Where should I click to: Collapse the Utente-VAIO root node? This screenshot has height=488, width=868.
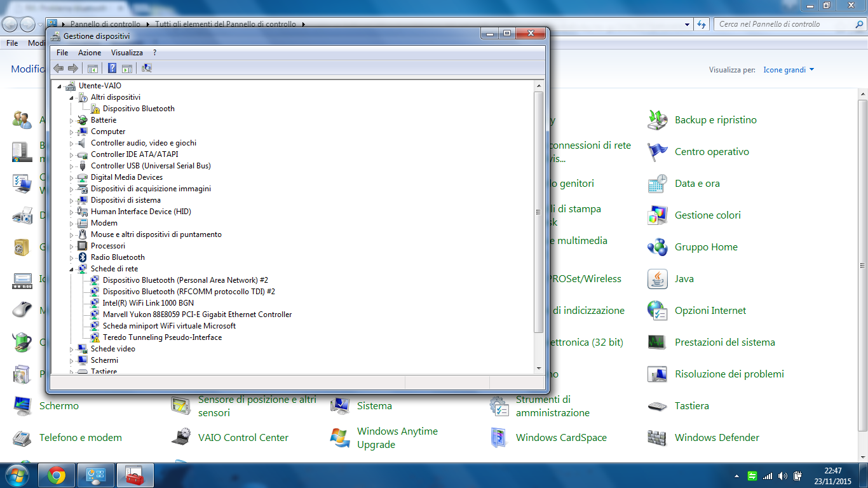click(x=59, y=86)
